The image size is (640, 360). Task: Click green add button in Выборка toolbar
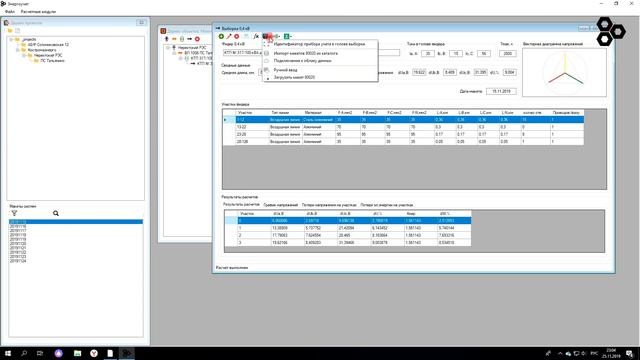(221, 36)
